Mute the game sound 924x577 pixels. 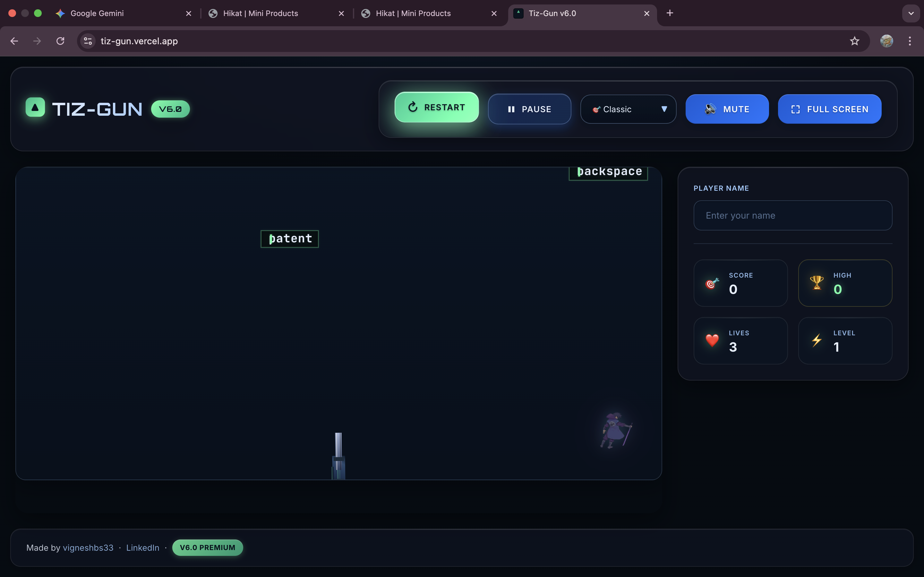(727, 110)
